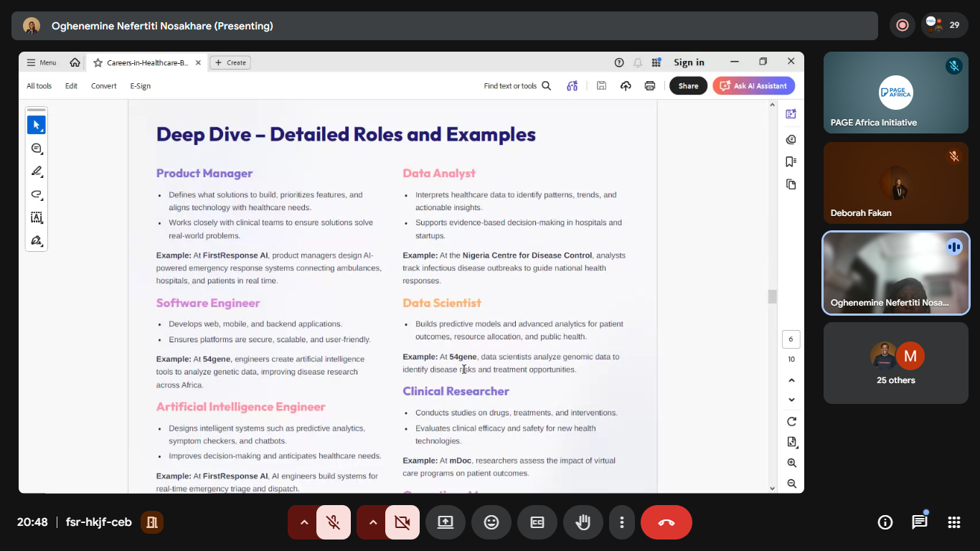Toggle closed captions button
The width and height of the screenshot is (980, 551).
(537, 522)
